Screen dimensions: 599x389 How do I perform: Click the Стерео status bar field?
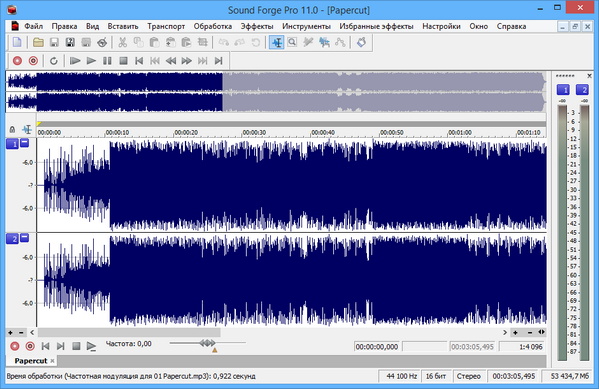point(468,376)
